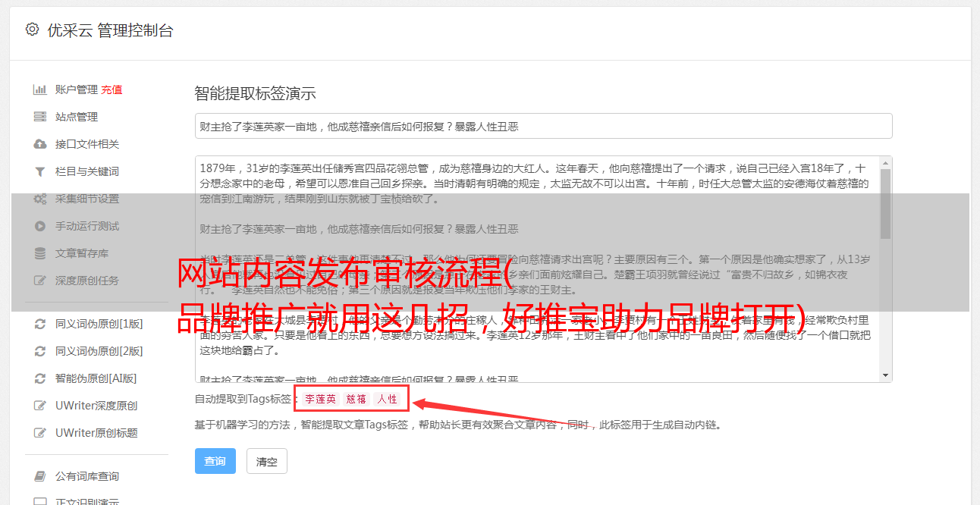Click the edit icon beside UWriter深度原创
Viewport: 980px width, 505px height.
pyautogui.click(x=40, y=406)
